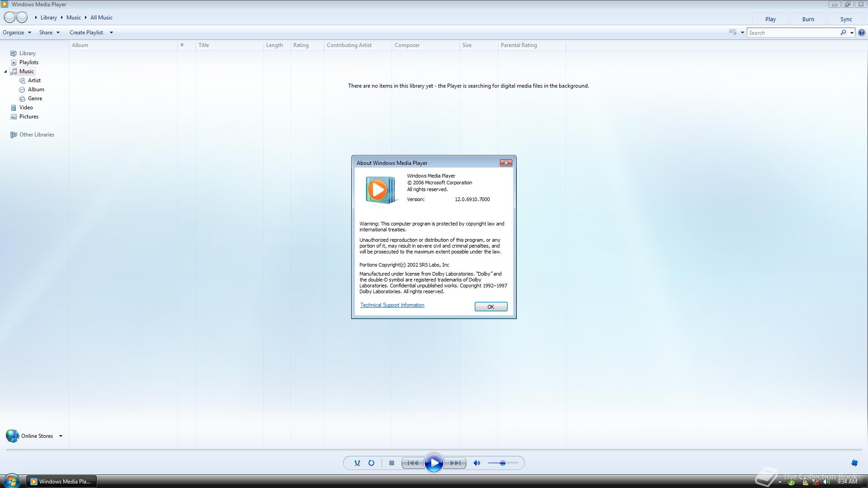The image size is (868, 488).
Task: Open the Organize menu
Action: pos(17,33)
